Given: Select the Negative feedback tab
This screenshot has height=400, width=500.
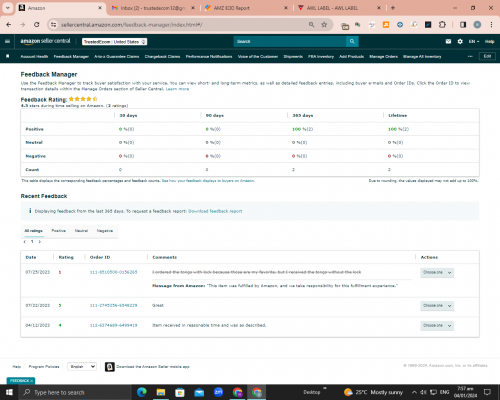Looking at the screenshot, I should (105, 231).
